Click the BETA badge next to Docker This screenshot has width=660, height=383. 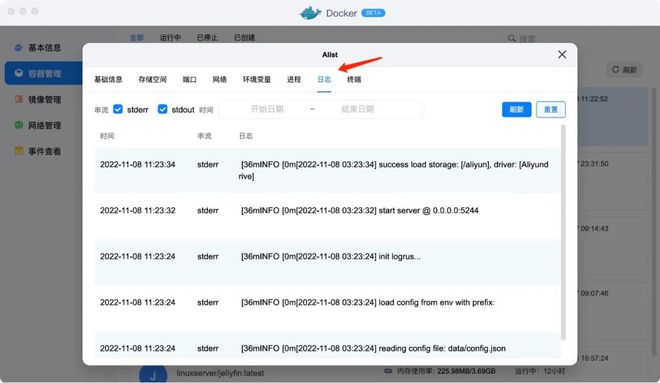pos(373,13)
